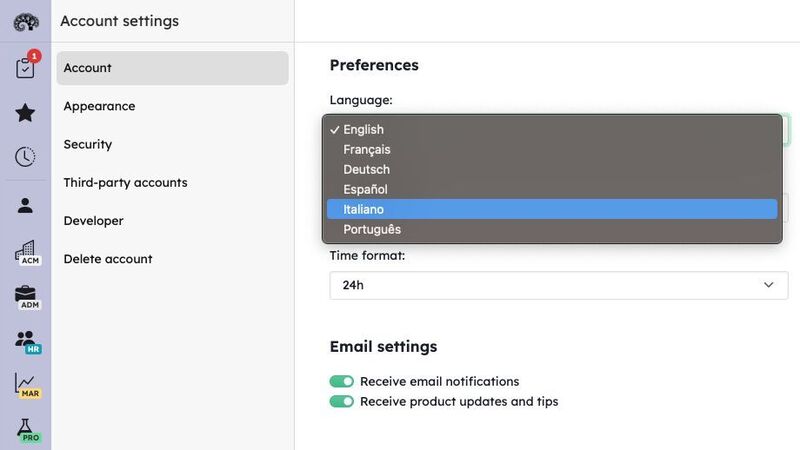Toggle Receive product updates and tips switch

(x=341, y=402)
